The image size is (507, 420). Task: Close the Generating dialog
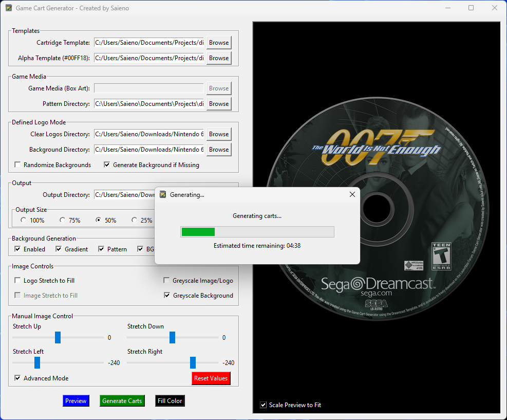pos(352,194)
